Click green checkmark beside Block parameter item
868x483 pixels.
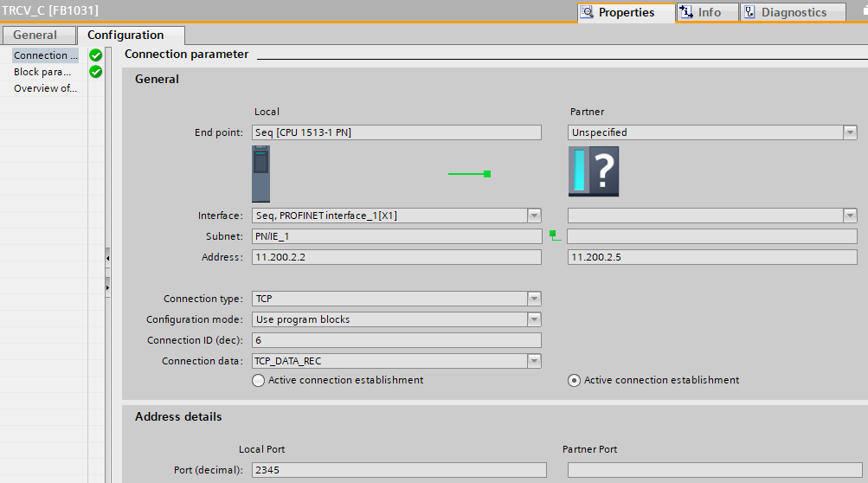(95, 72)
